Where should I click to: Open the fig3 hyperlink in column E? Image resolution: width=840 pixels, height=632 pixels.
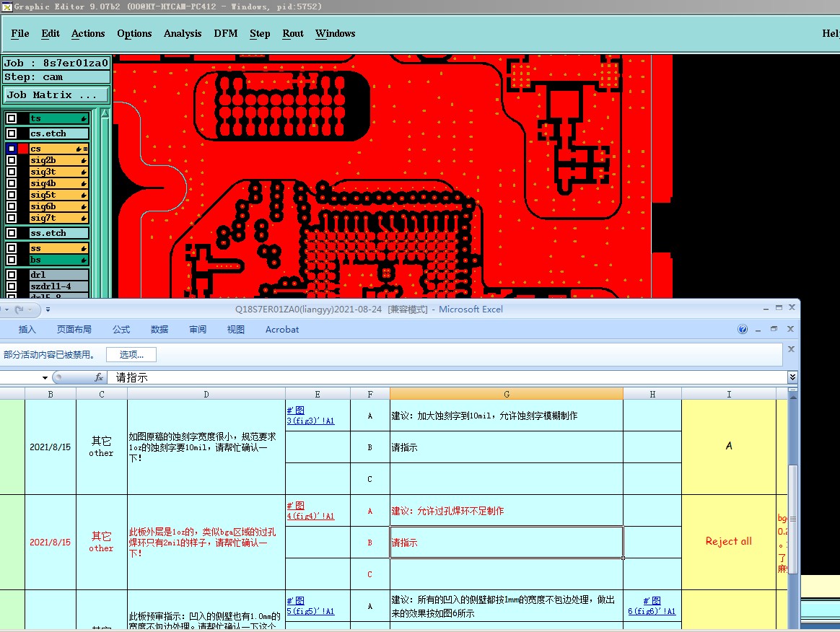[310, 416]
